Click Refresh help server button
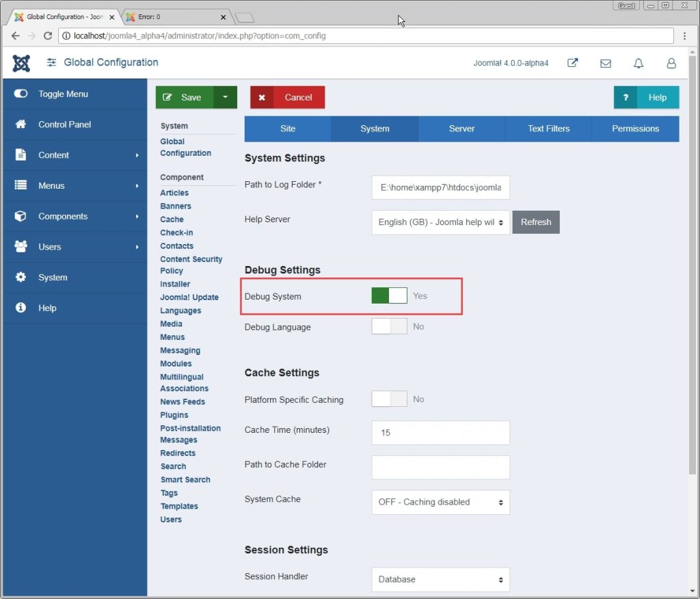Viewport: 700px width, 599px height. click(x=536, y=222)
